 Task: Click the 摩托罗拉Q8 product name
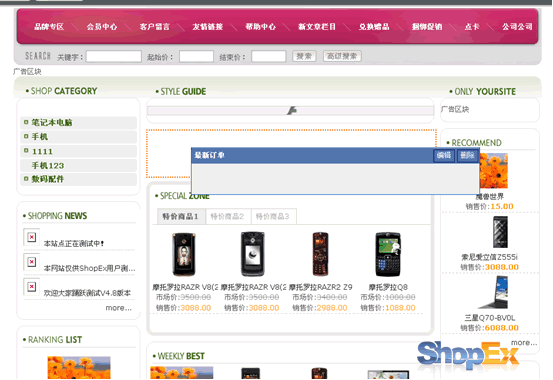coord(388,287)
